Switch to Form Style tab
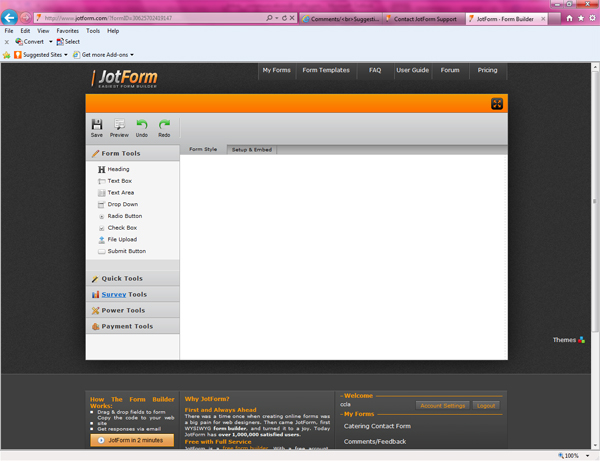 coord(203,149)
